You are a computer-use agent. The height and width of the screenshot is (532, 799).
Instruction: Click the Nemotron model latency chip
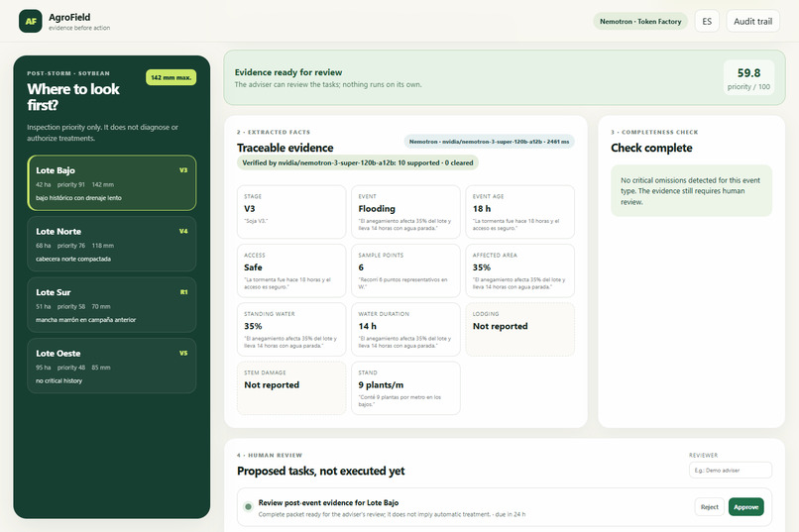pyautogui.click(x=489, y=142)
